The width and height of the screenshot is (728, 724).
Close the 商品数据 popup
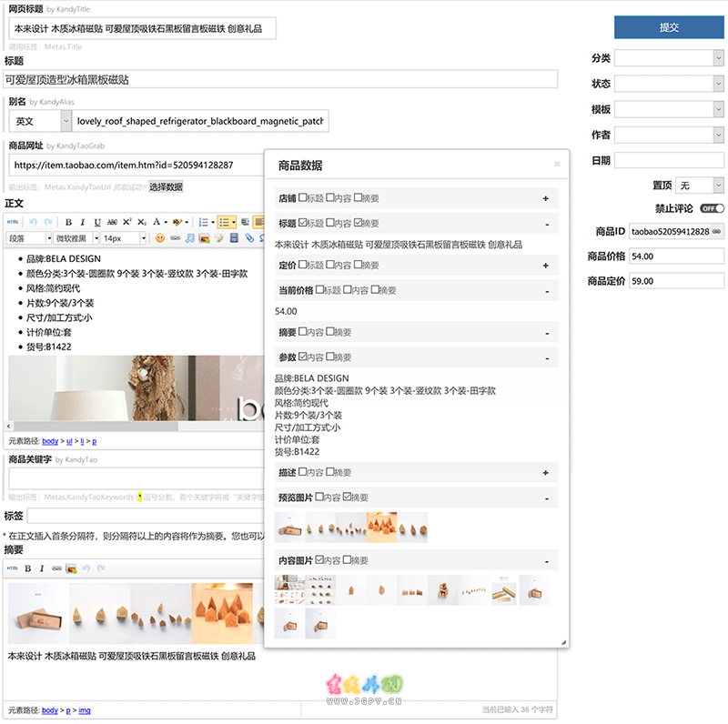(557, 164)
